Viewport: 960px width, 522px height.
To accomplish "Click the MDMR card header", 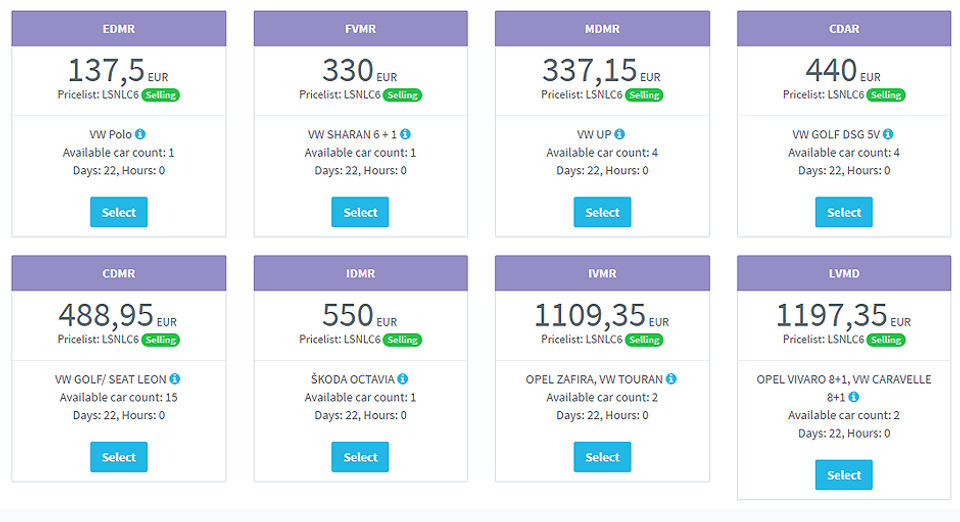I will pos(602,29).
